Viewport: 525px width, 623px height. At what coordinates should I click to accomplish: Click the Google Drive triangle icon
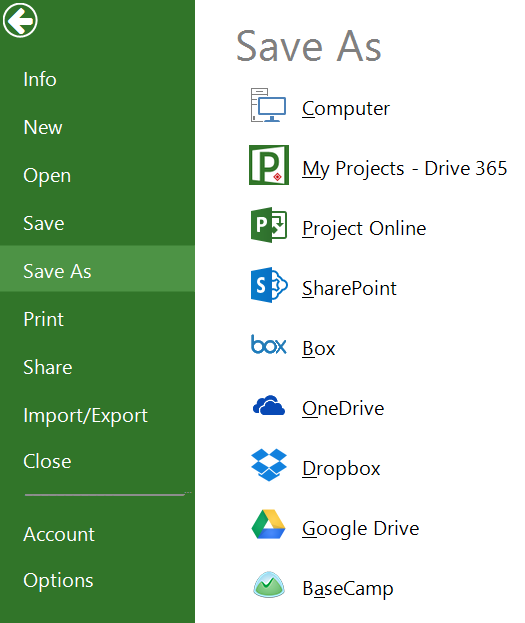269,524
